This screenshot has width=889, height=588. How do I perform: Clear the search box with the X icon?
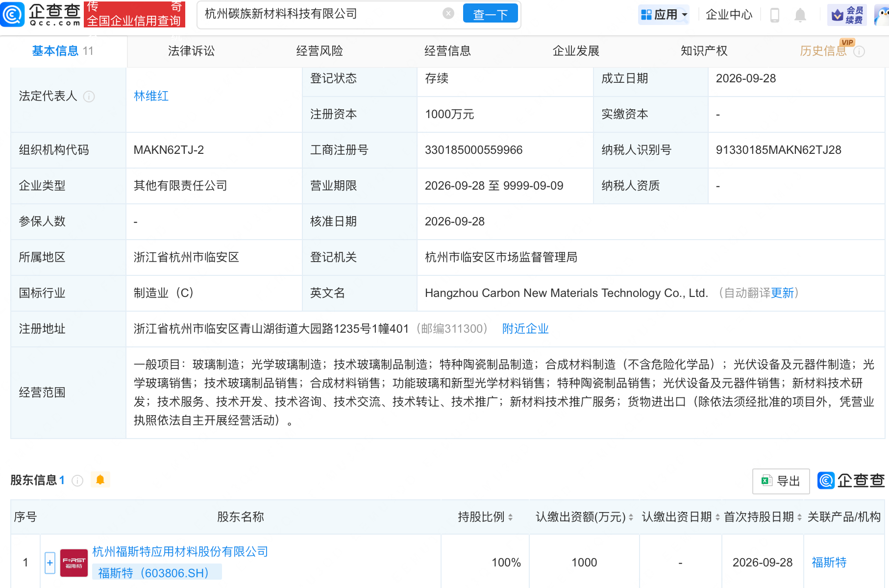(x=448, y=14)
